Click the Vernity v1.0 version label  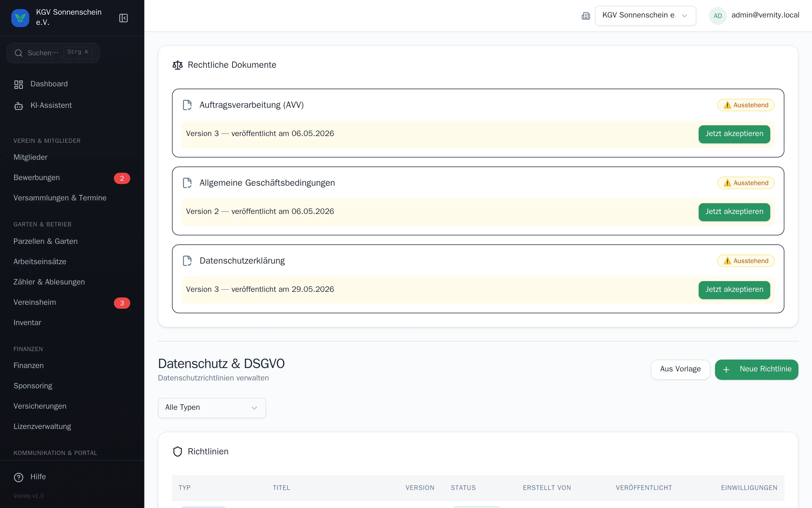pos(28,496)
